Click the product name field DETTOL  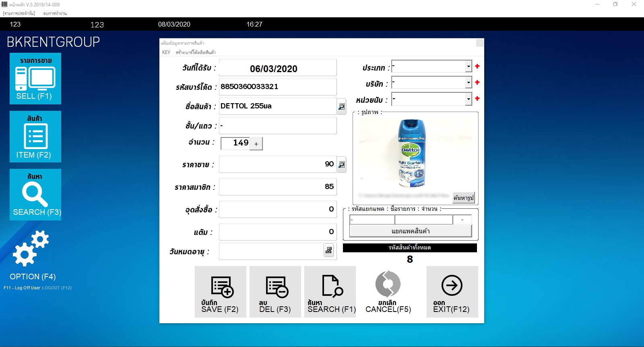pos(278,106)
